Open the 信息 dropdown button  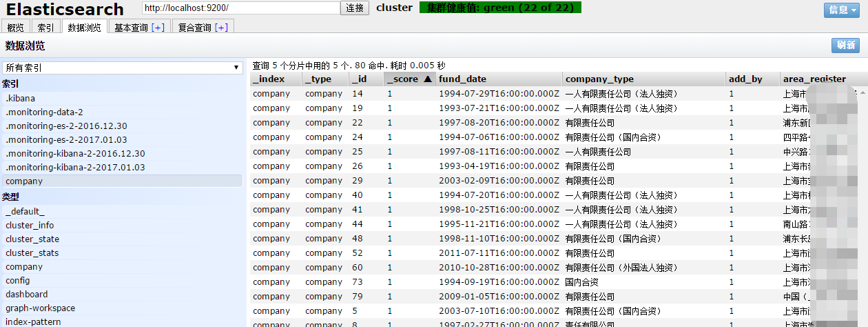pos(841,10)
